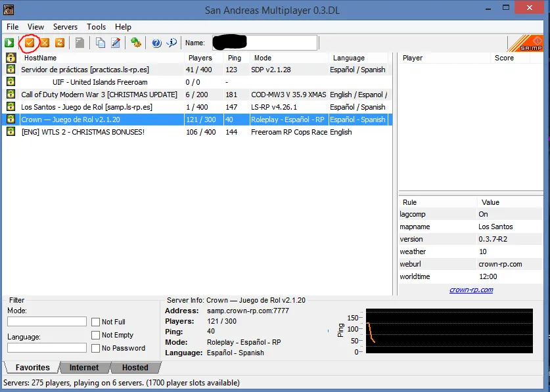Viewport: 550px width, 392px height.
Task: Click the lock icon for Los Santos - Juego de Rol
Action: (11, 107)
